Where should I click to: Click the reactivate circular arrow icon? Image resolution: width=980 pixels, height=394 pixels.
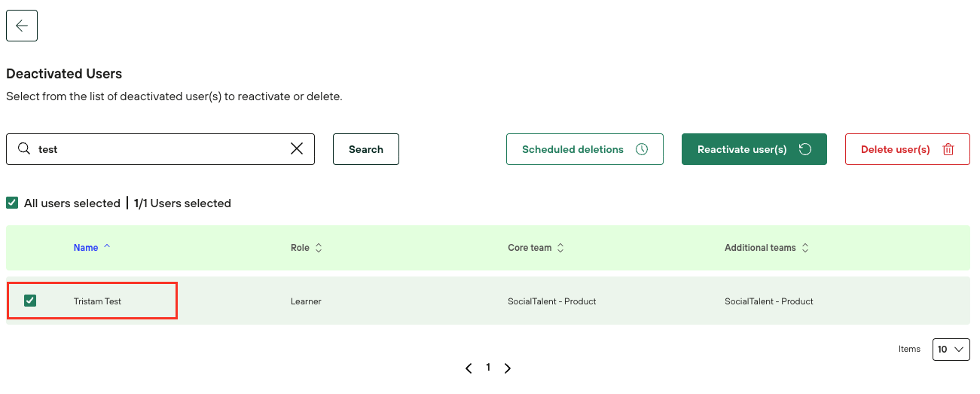tap(804, 149)
